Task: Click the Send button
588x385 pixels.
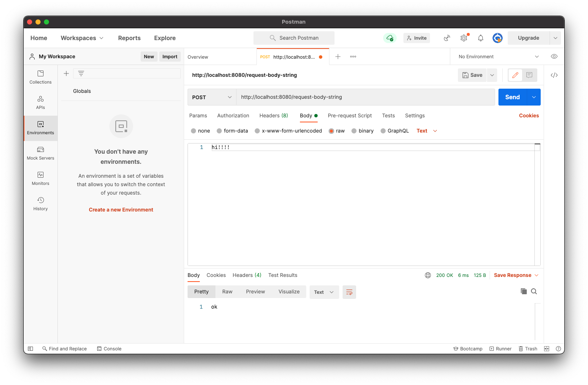Action: pos(512,97)
